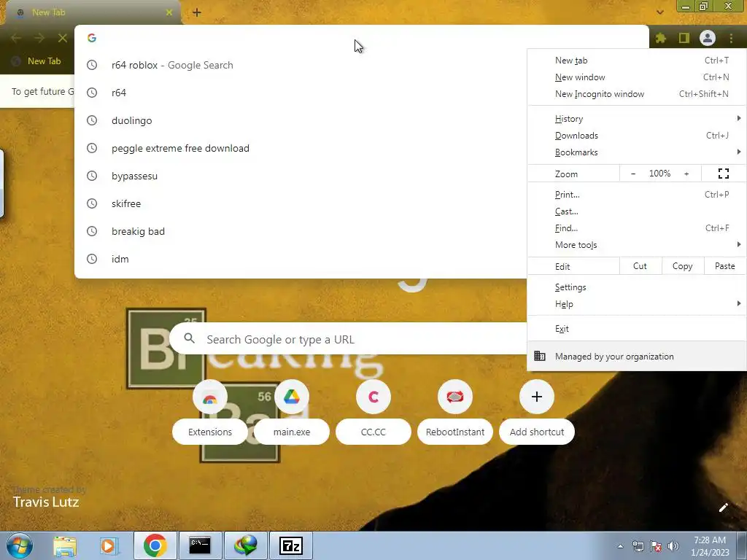Open the New Tab bookmark in bookmarks bar
This screenshot has height=560, width=747.
pos(36,61)
